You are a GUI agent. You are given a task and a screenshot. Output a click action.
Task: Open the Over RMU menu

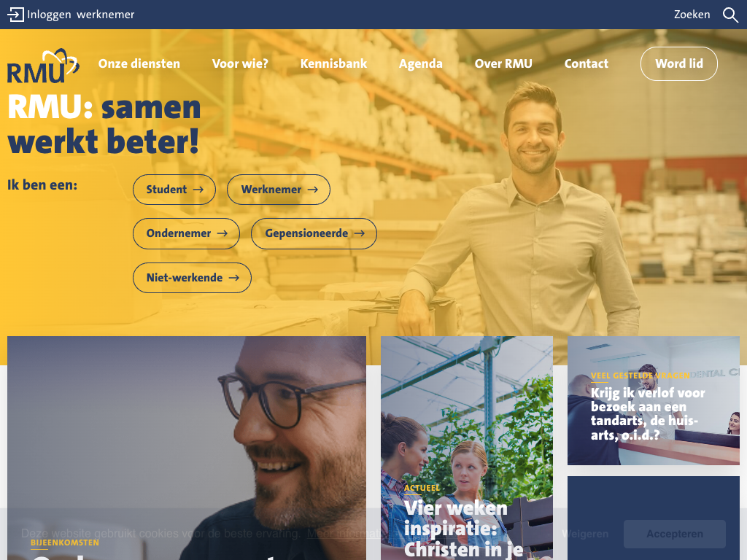point(503,64)
